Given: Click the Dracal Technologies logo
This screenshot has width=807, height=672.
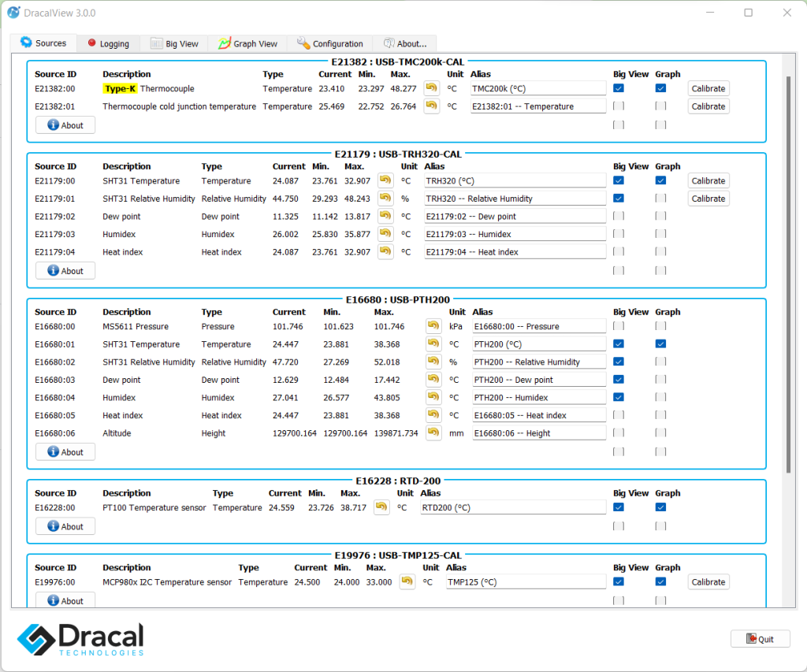Looking at the screenshot, I should coord(81,640).
